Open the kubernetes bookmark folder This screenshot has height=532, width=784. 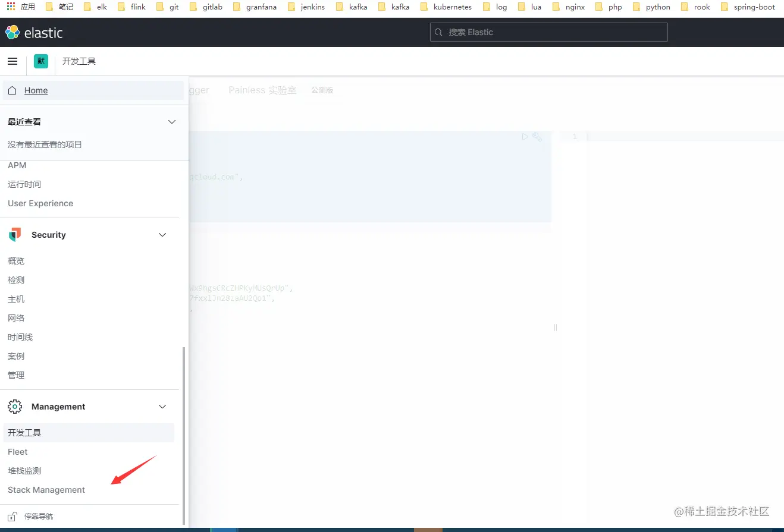[x=446, y=7]
